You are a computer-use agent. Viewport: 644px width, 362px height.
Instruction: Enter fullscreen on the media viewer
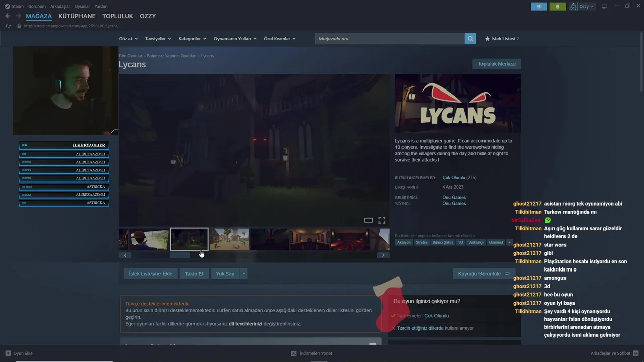tap(382, 220)
